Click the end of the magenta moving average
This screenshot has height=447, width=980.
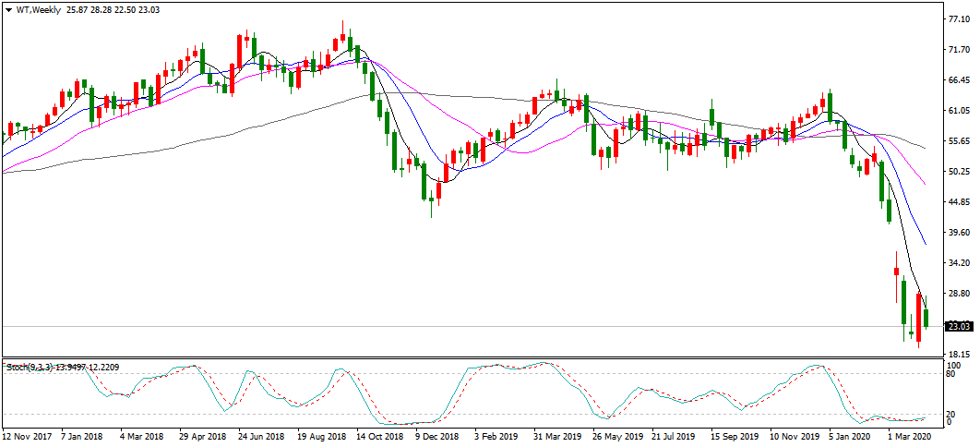pos(925,184)
